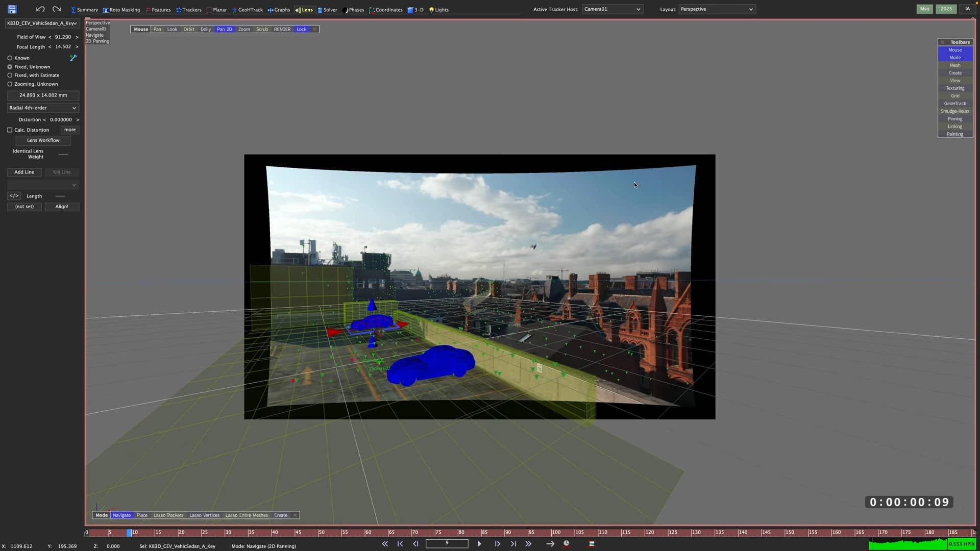Screen dimensions: 980x551
Task: Open the Roto Masking room
Action: point(121,10)
